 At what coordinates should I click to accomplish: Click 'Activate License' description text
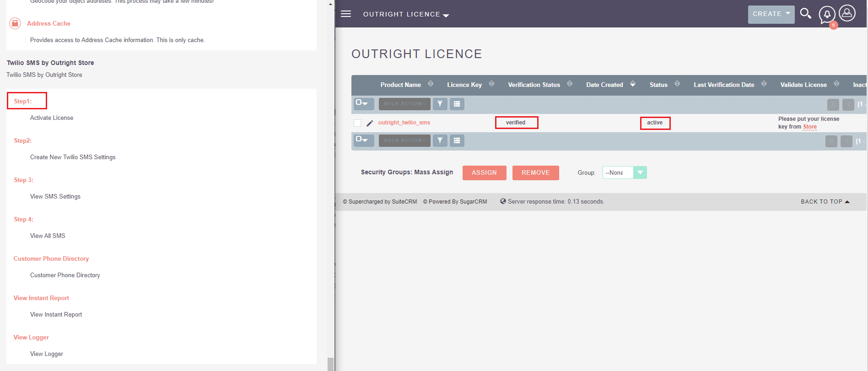(52, 118)
